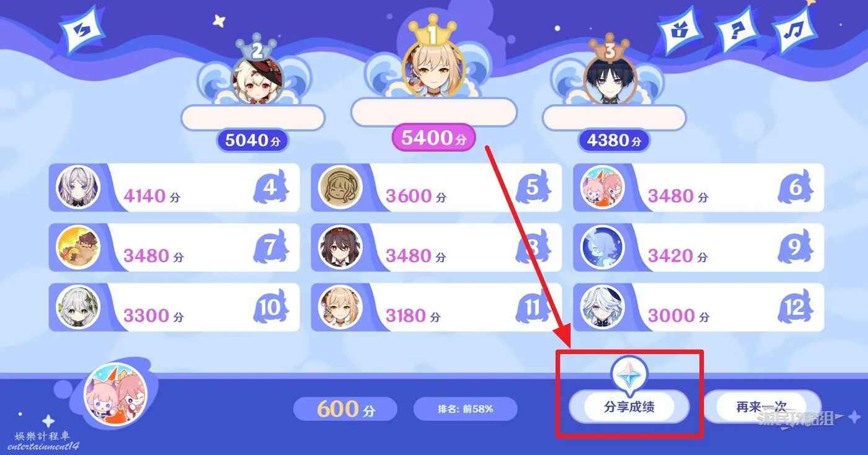Click the rank 10 entry scoring 3300分
The height and width of the screenshot is (455, 868).
point(174,307)
